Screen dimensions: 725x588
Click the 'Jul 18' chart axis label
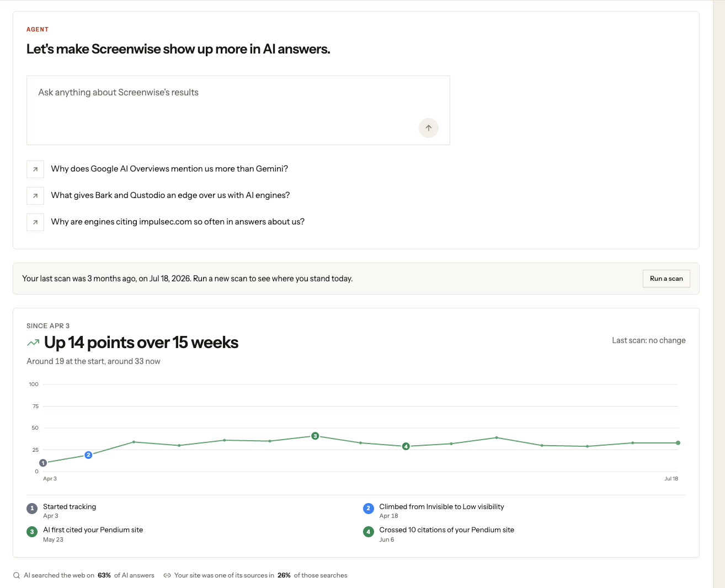pyautogui.click(x=671, y=479)
